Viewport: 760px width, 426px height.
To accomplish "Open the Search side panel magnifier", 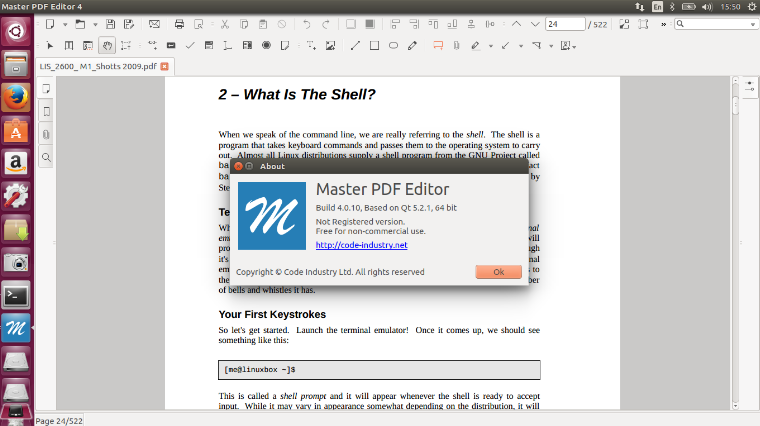I will click(46, 158).
